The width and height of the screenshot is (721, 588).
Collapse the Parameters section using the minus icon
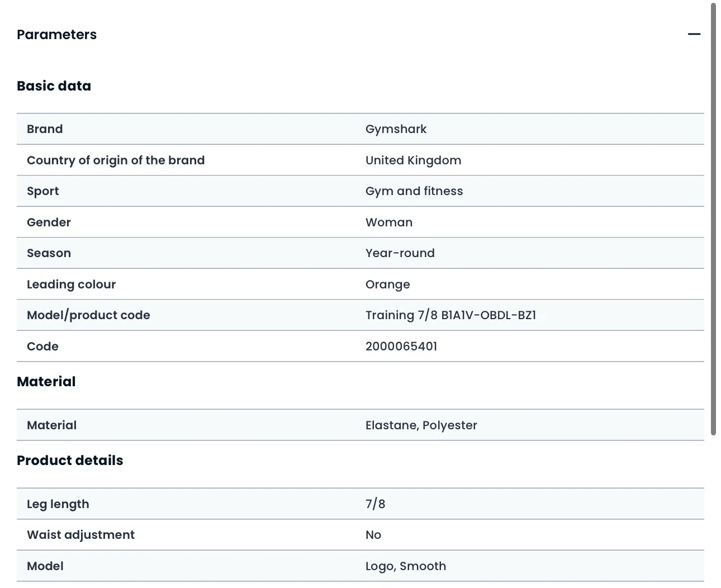pyautogui.click(x=694, y=35)
